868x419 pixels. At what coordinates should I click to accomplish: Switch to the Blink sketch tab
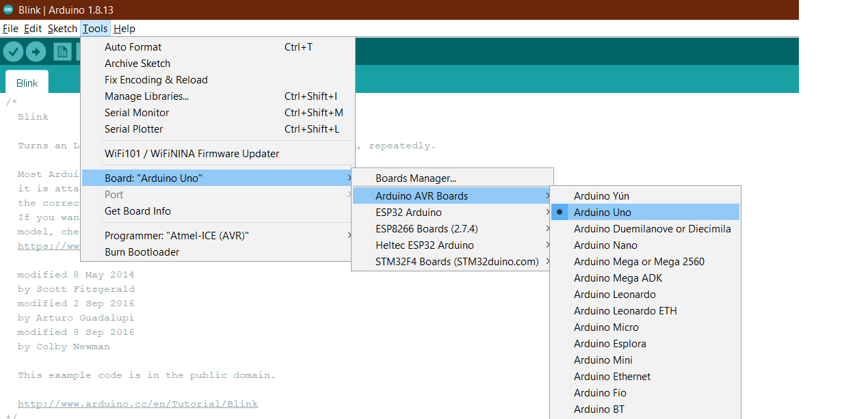(27, 83)
